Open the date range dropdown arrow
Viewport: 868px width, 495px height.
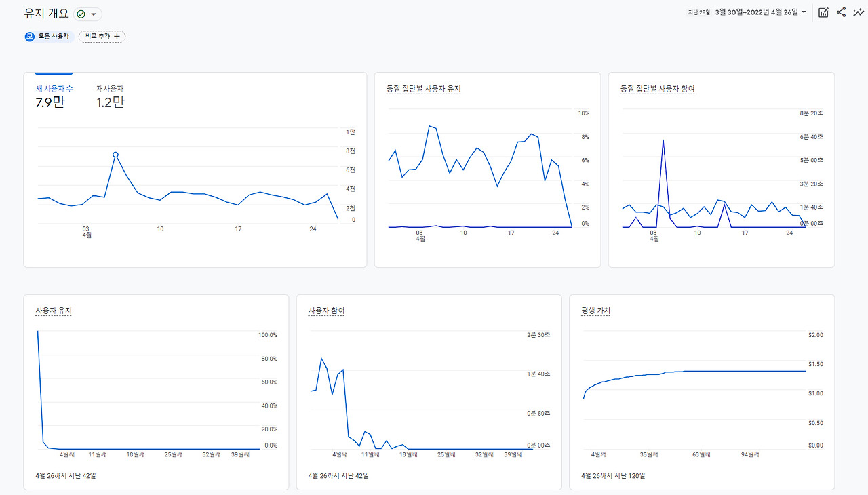click(x=804, y=12)
